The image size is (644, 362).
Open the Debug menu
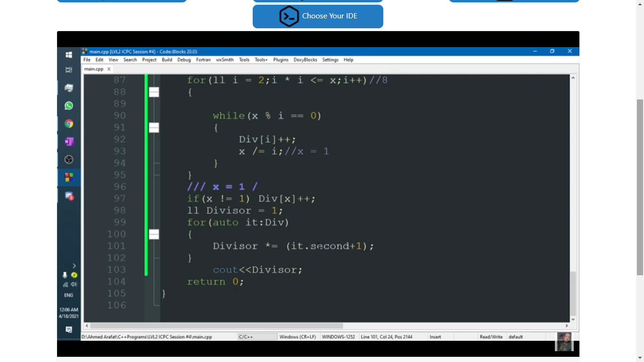point(184,60)
